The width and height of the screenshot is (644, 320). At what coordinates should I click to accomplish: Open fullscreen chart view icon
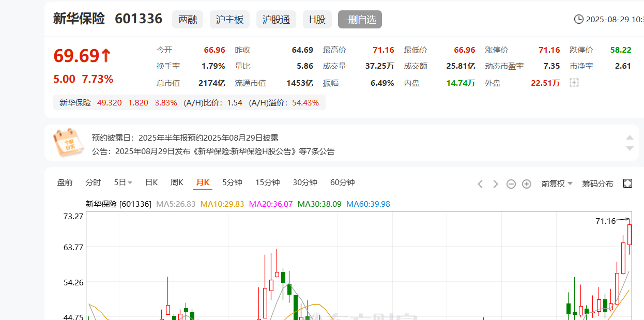click(627, 183)
